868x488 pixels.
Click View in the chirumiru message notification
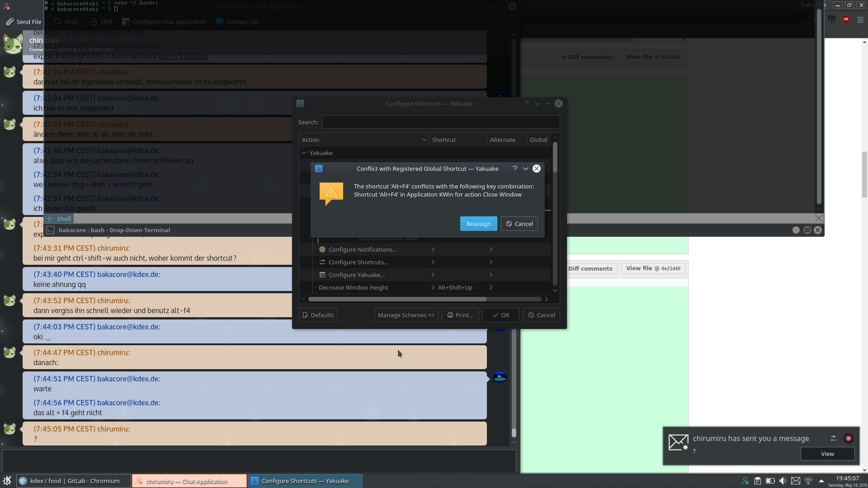tap(827, 454)
